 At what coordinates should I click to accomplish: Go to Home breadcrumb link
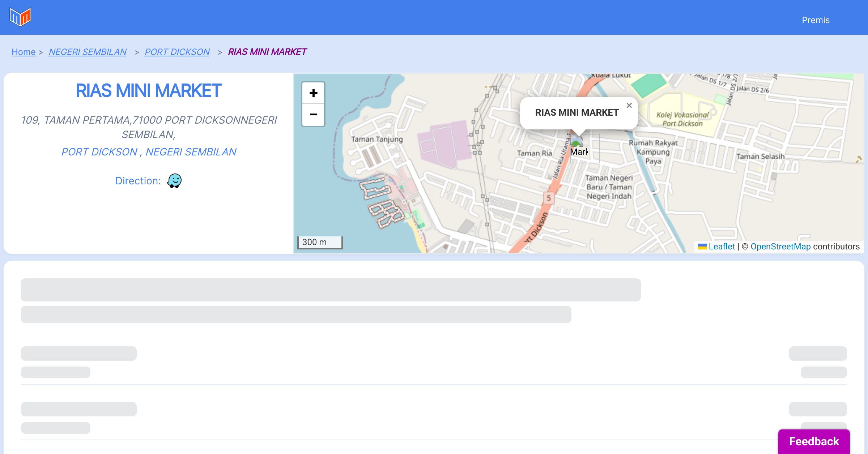click(x=24, y=52)
